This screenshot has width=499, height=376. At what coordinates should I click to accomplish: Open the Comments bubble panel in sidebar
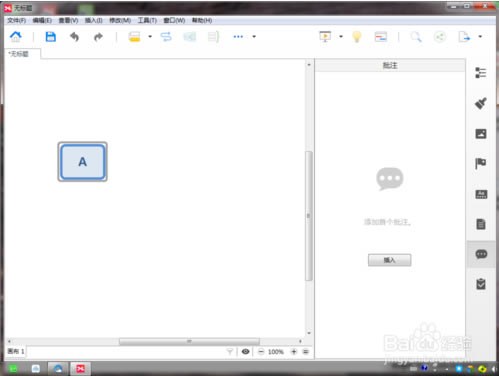[481, 254]
